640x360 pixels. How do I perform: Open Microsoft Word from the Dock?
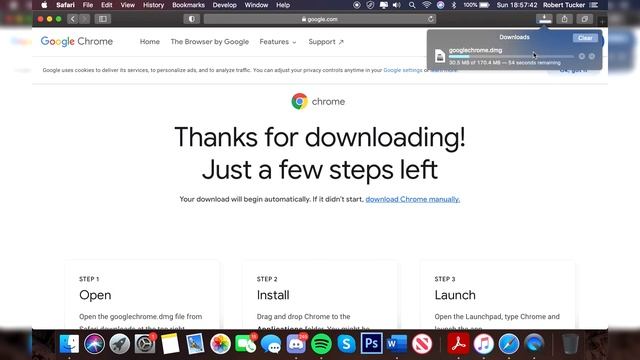coord(397,344)
